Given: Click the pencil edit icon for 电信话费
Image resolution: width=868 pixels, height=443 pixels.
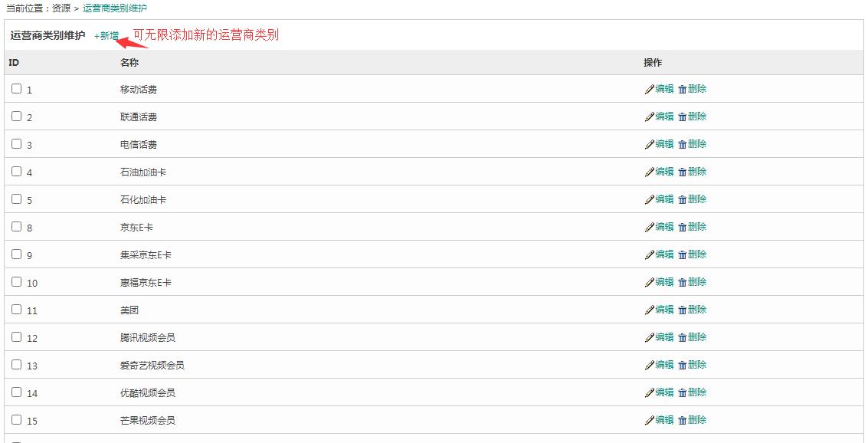Looking at the screenshot, I should (650, 145).
